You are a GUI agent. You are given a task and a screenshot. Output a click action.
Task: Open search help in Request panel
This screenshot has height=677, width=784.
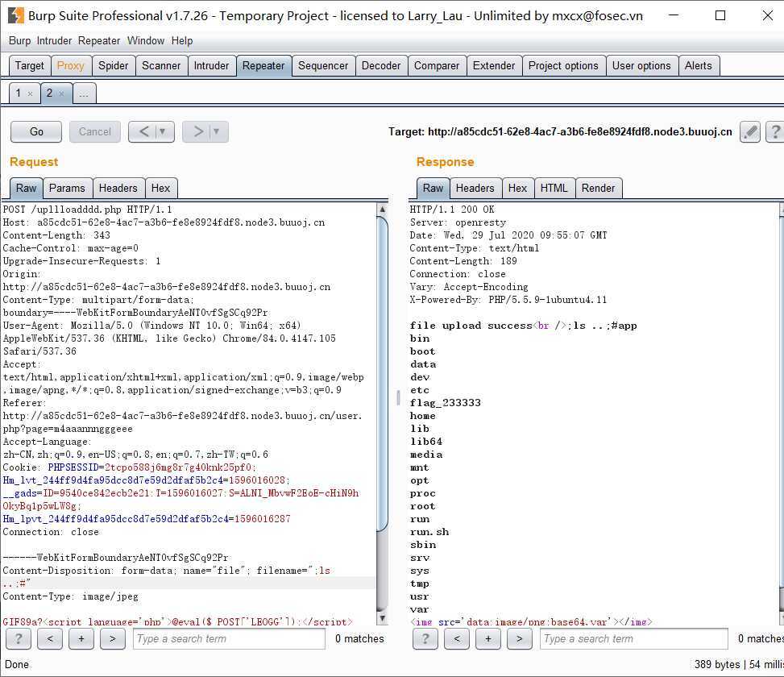pos(19,638)
